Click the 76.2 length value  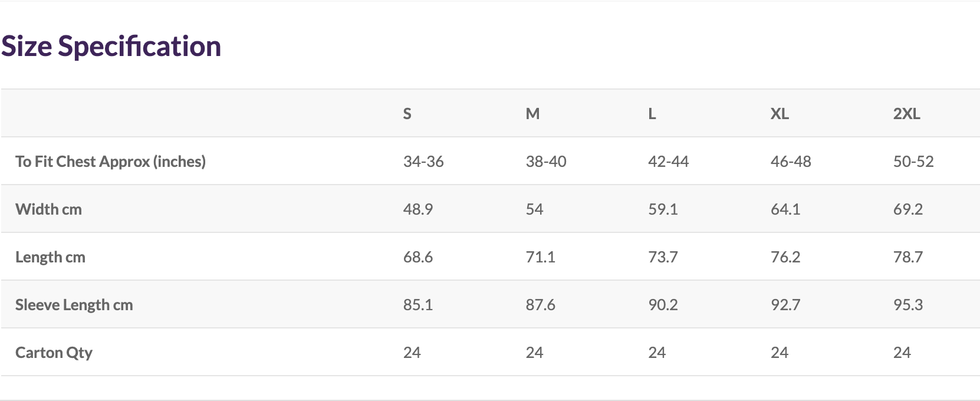[785, 257]
